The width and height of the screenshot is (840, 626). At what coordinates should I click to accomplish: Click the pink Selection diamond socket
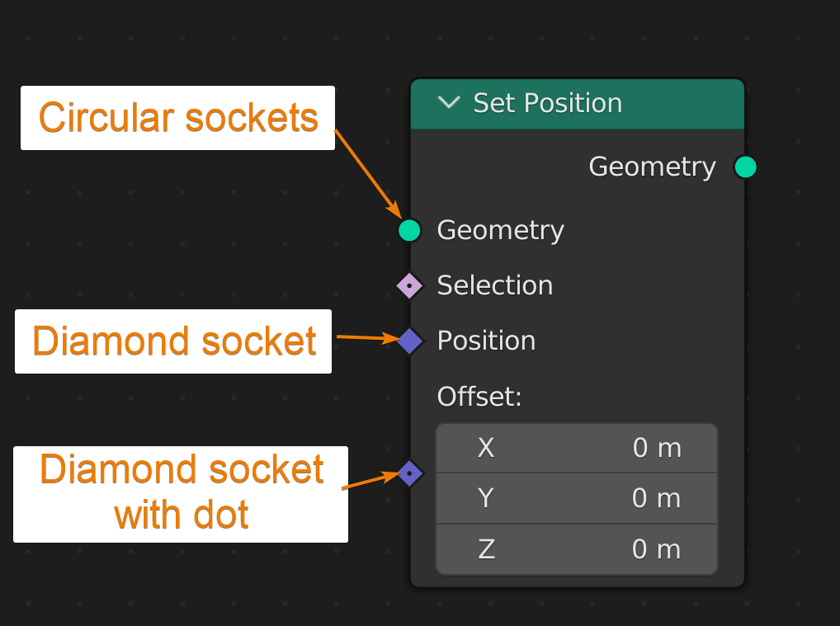coord(409,285)
